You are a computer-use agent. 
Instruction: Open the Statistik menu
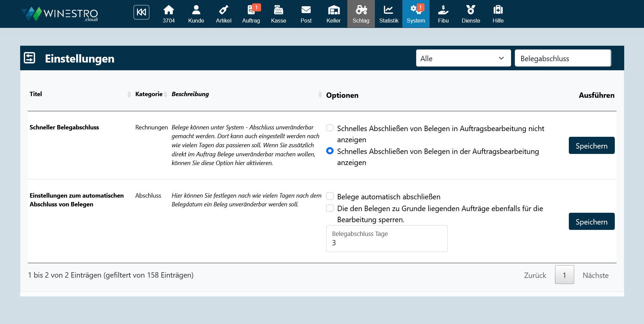[x=389, y=14]
